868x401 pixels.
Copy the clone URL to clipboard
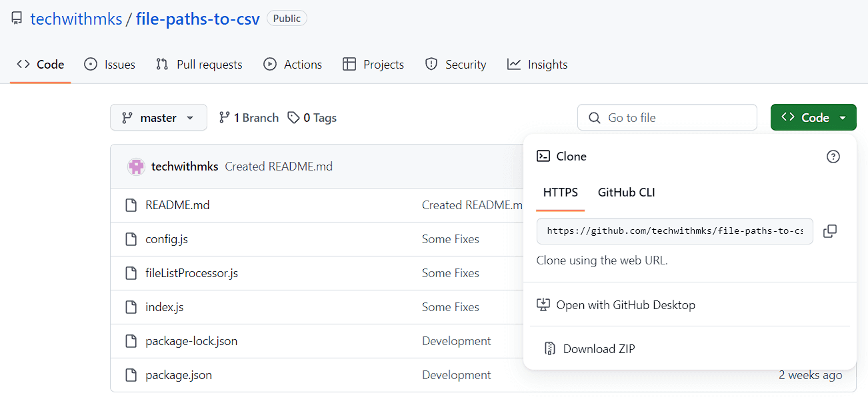[830, 231]
